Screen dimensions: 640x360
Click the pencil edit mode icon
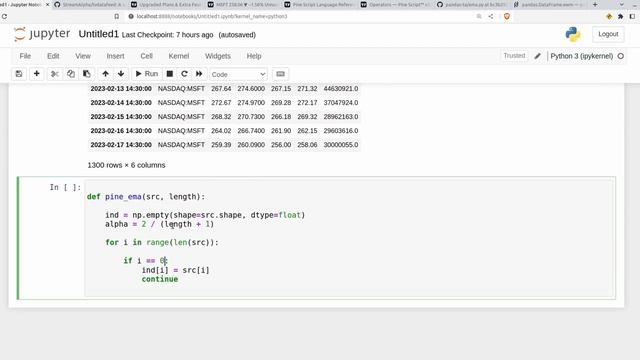pyautogui.click(x=538, y=56)
